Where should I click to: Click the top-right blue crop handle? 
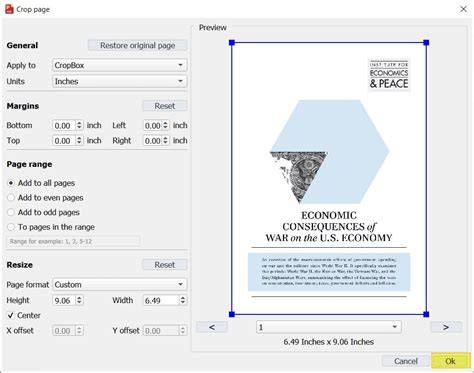pos(426,43)
